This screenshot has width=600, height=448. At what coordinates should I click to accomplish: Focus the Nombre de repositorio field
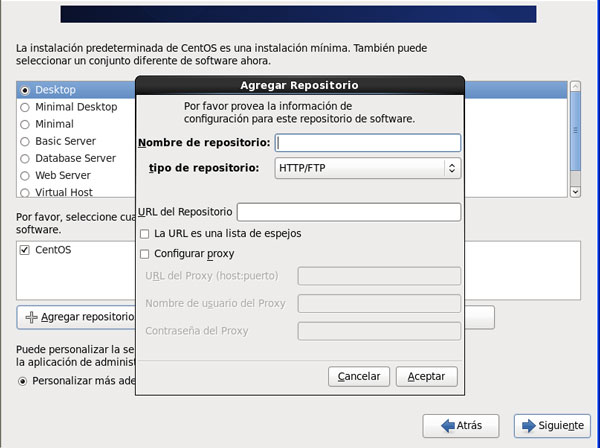tap(367, 143)
